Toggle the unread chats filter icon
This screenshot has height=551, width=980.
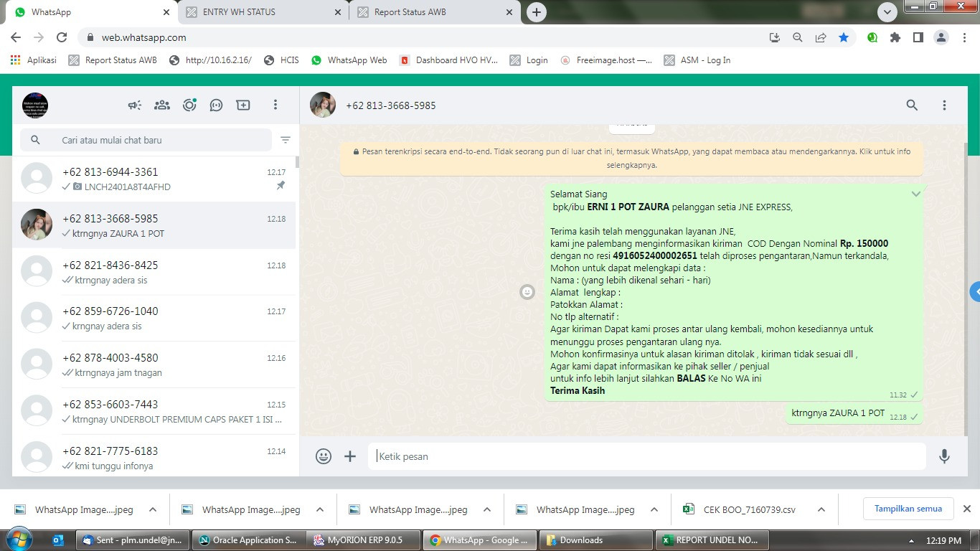coord(286,140)
